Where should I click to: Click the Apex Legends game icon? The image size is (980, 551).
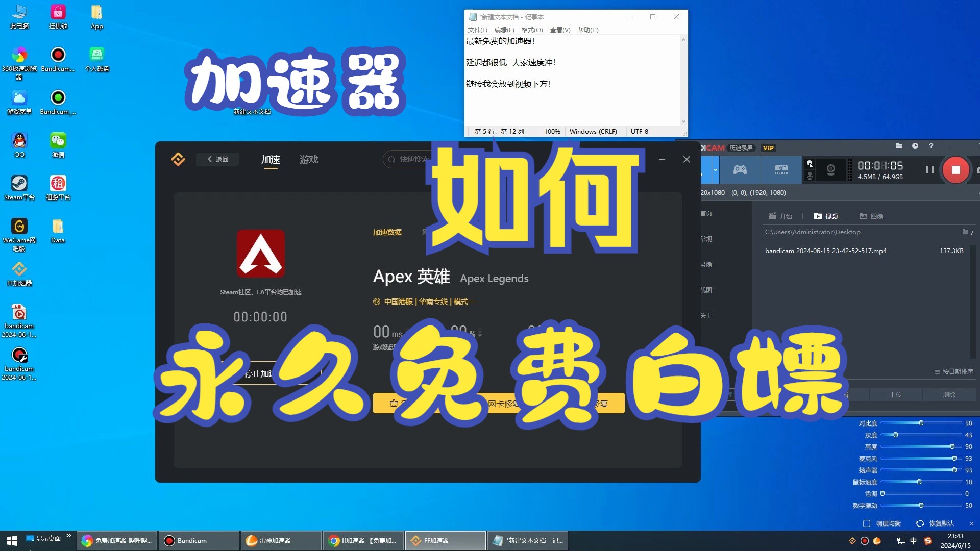(x=260, y=254)
